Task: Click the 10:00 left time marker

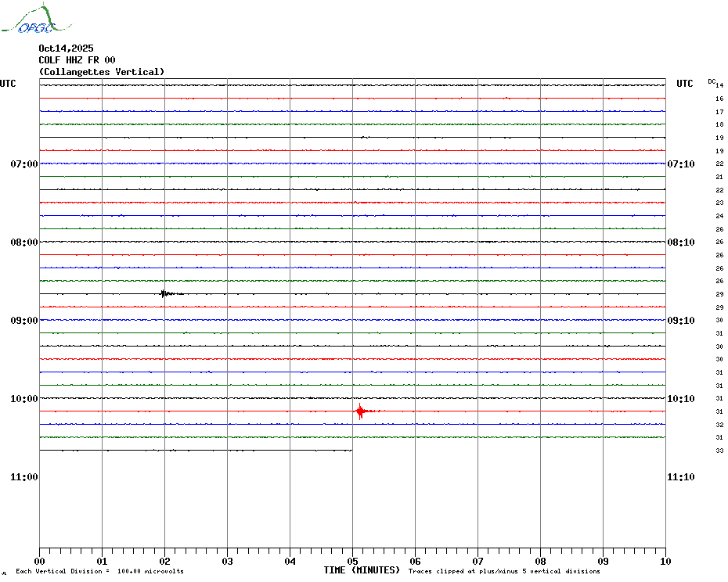Action: (24, 399)
